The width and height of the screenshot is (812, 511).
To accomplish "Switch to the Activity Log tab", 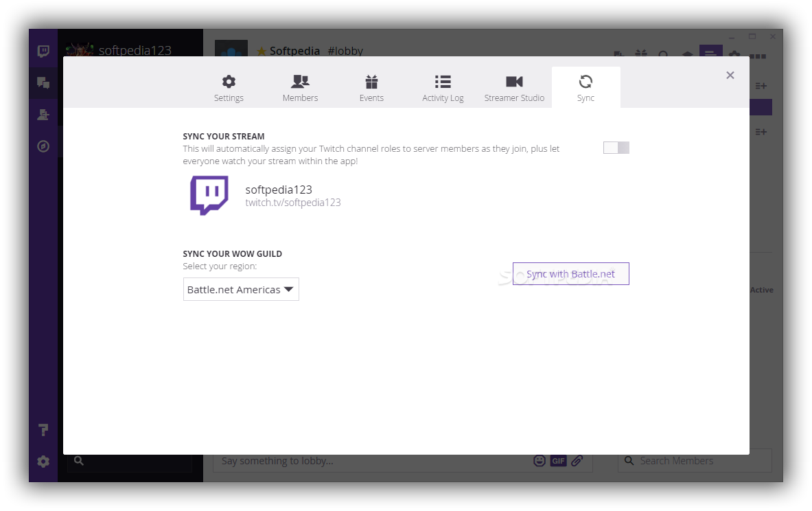I will [443, 88].
